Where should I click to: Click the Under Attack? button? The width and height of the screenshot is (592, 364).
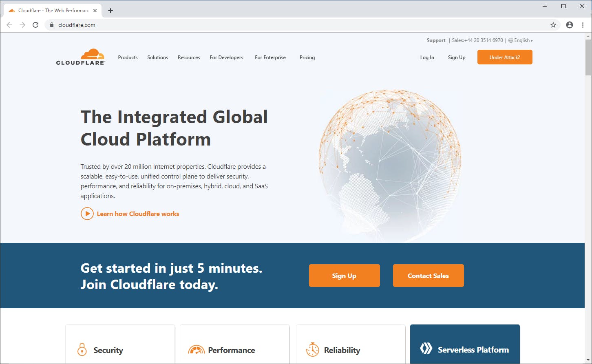tap(505, 57)
